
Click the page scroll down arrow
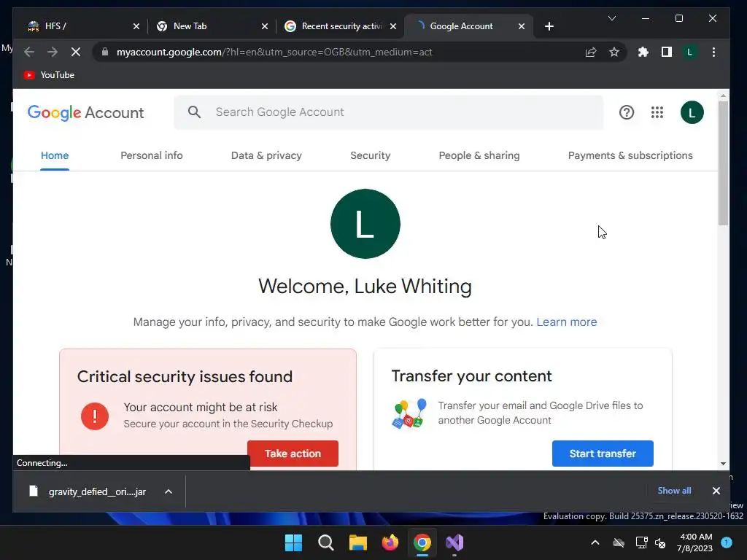coord(723,464)
